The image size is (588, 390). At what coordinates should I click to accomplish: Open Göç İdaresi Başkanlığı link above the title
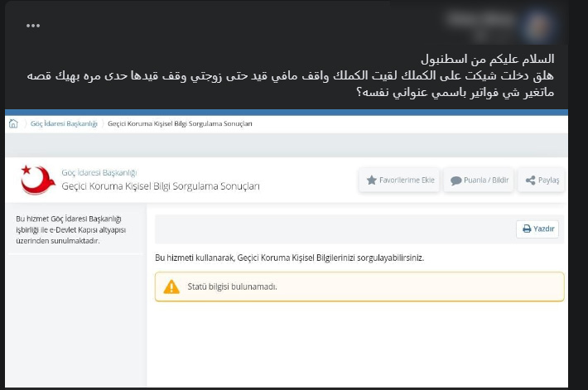99,172
